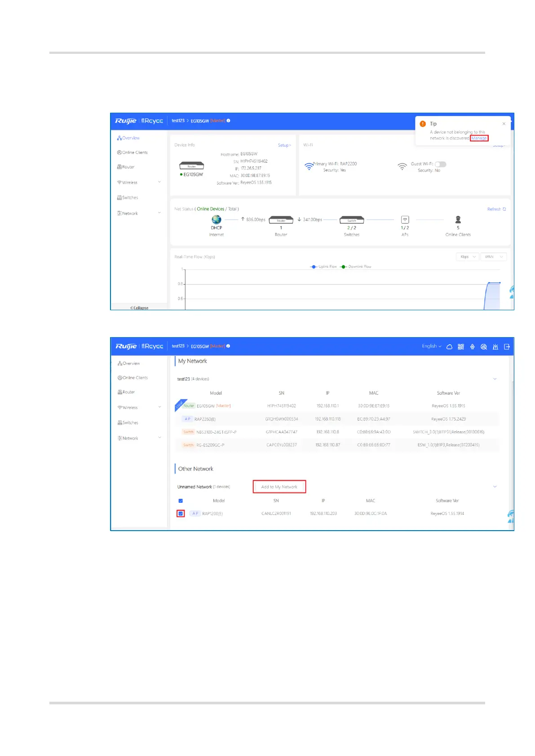535x756 pixels.
Task: Open Router in the dashboard page sidebar
Action: click(x=126, y=167)
